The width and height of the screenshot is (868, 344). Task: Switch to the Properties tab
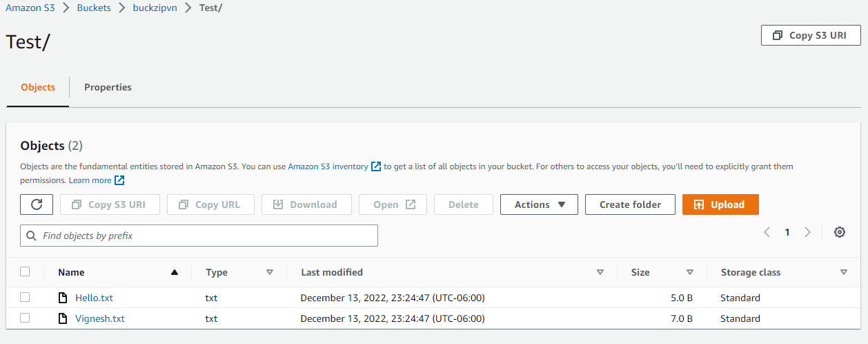click(x=108, y=87)
